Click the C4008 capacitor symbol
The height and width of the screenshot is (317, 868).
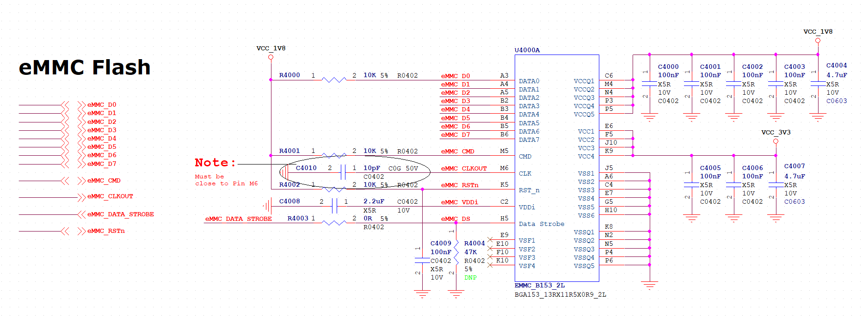[334, 206]
